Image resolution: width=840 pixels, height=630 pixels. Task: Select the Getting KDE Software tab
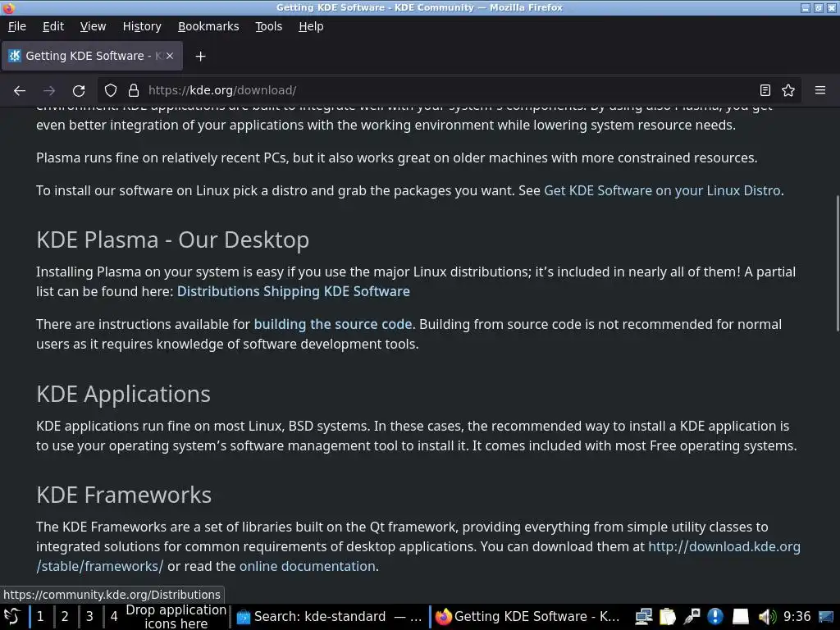coord(92,56)
